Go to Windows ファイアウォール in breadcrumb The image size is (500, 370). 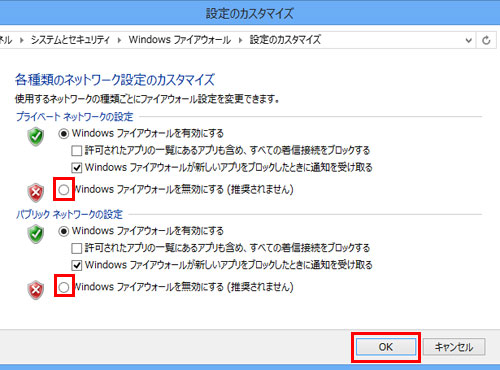click(180, 40)
